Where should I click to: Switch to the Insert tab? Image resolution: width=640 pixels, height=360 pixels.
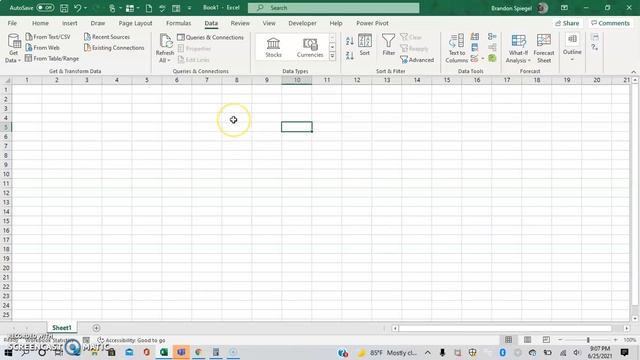click(x=70, y=23)
